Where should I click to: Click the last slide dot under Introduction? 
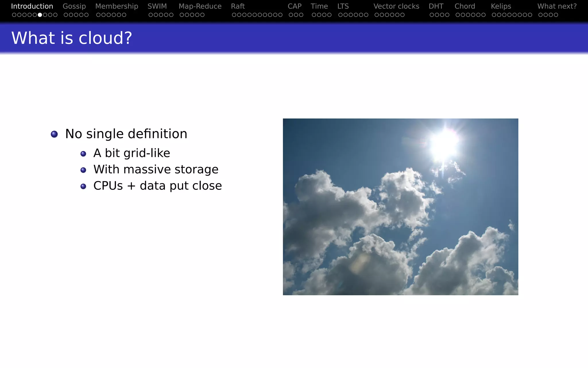[55, 15]
